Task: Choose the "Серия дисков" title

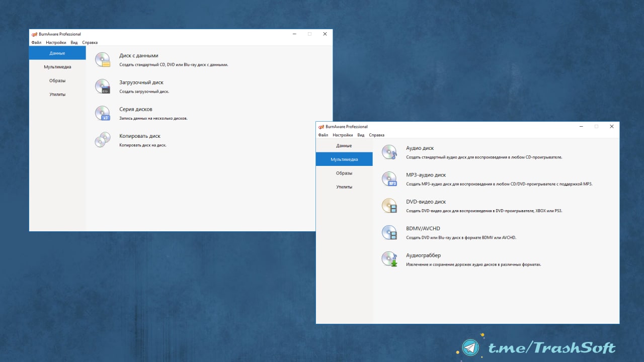Action: click(x=136, y=109)
